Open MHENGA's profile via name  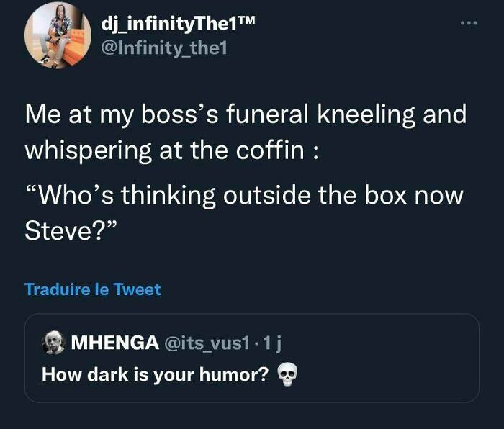click(x=114, y=343)
